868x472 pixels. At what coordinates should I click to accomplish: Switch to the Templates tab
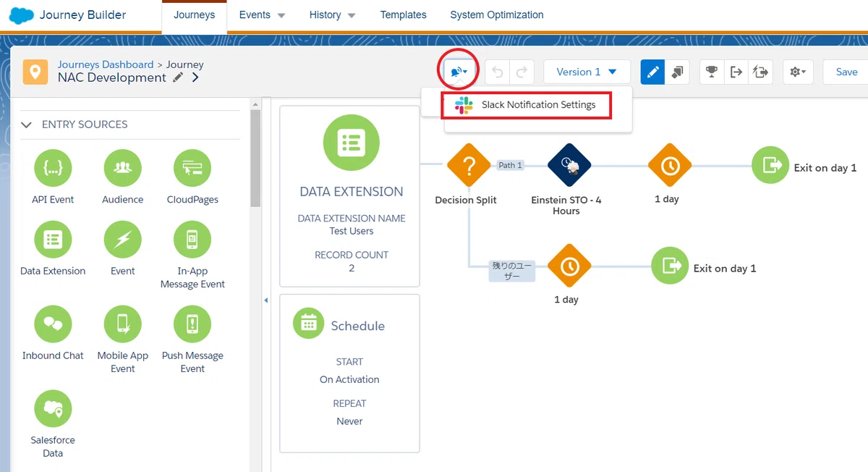tap(403, 14)
